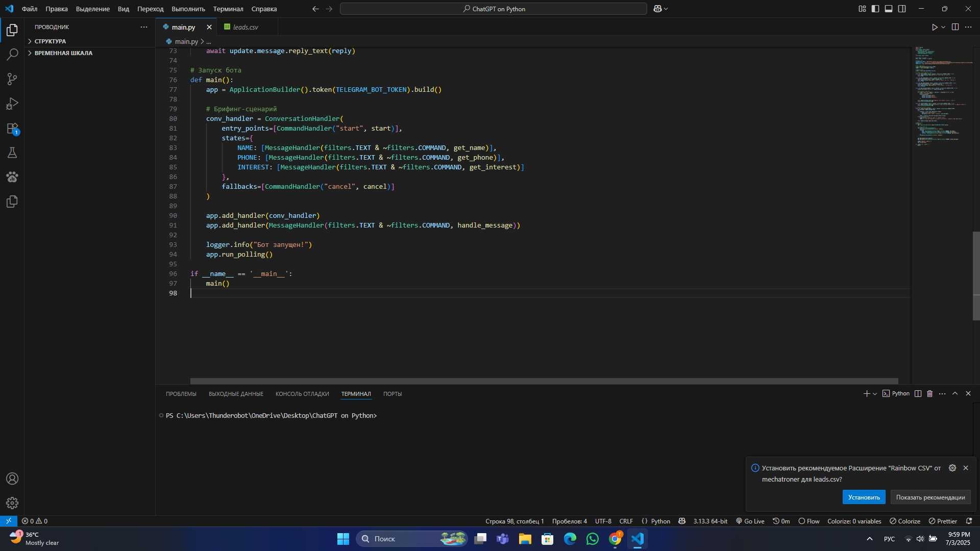
Task: Open the Правка menu
Action: coord(57,9)
